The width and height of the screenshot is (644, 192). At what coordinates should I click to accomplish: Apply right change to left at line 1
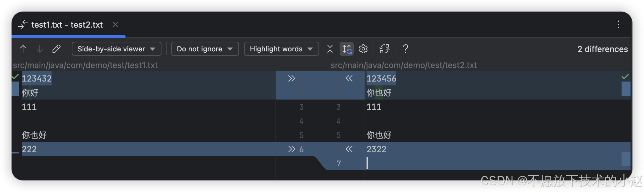(349, 78)
